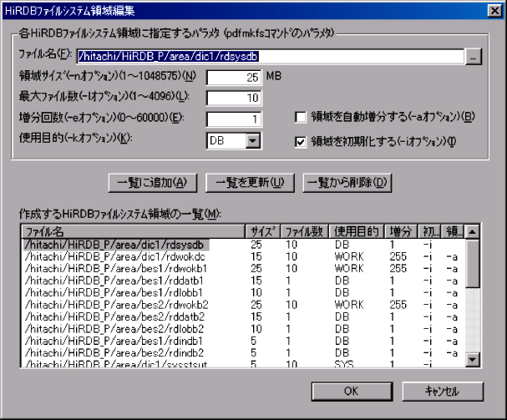The width and height of the screenshot is (507, 420).
Task: Focus the max file count field showing 10
Action: (234, 98)
